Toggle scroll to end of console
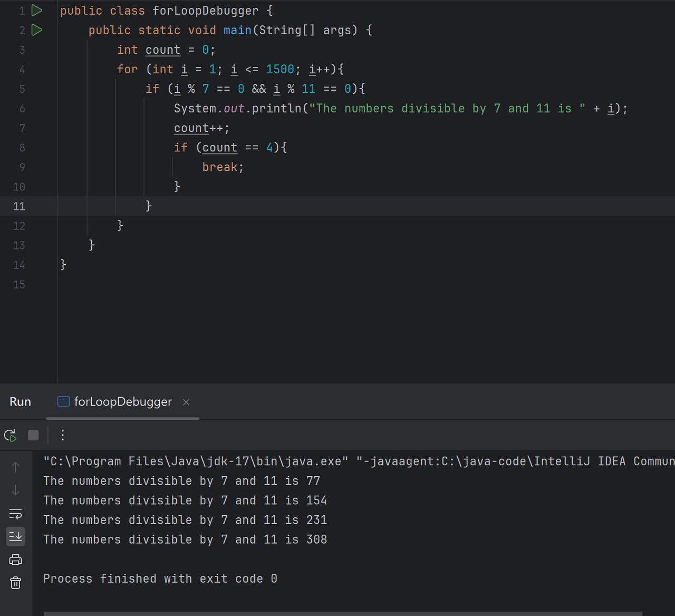Screen dimensions: 675x616 16,536
